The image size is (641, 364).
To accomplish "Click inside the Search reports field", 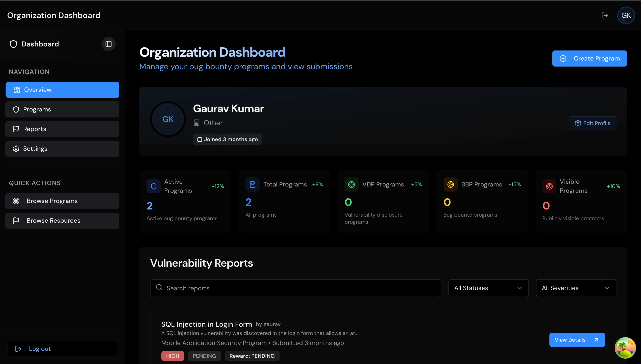I will (x=275, y=288).
